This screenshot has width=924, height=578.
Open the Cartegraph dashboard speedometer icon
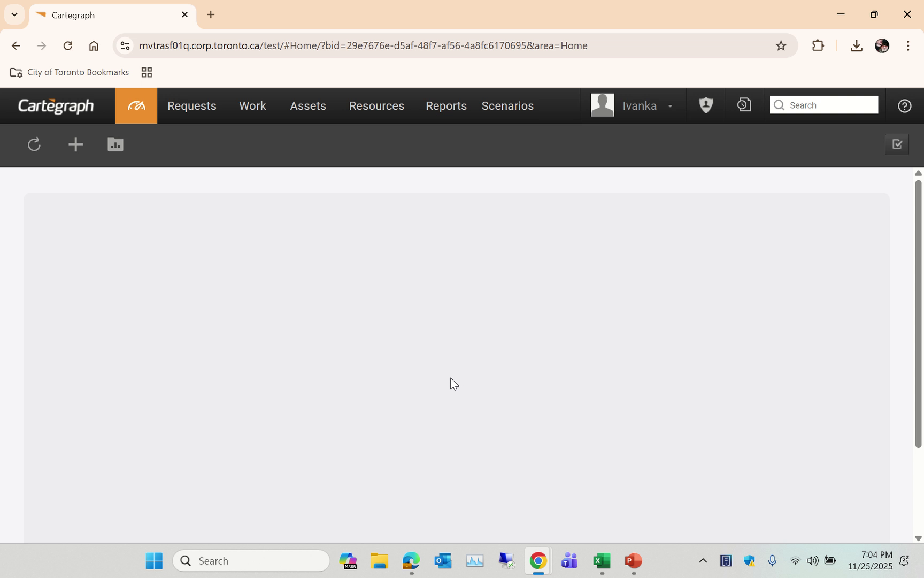pyautogui.click(x=136, y=105)
